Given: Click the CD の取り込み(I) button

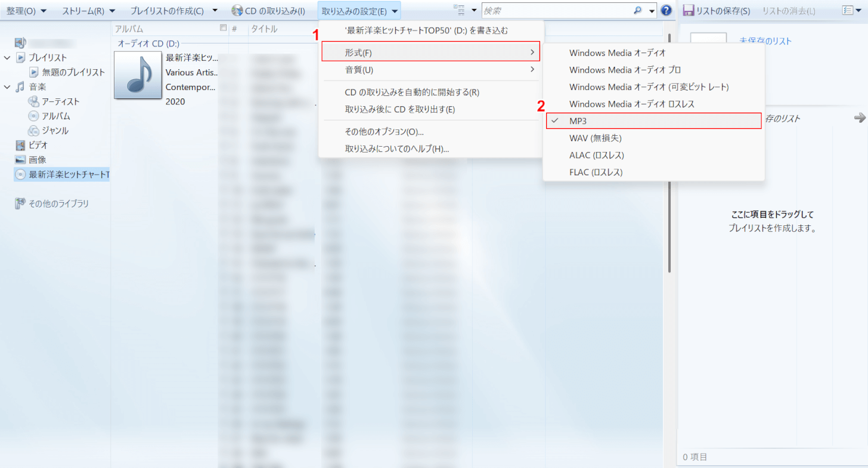Looking at the screenshot, I should coord(268,11).
